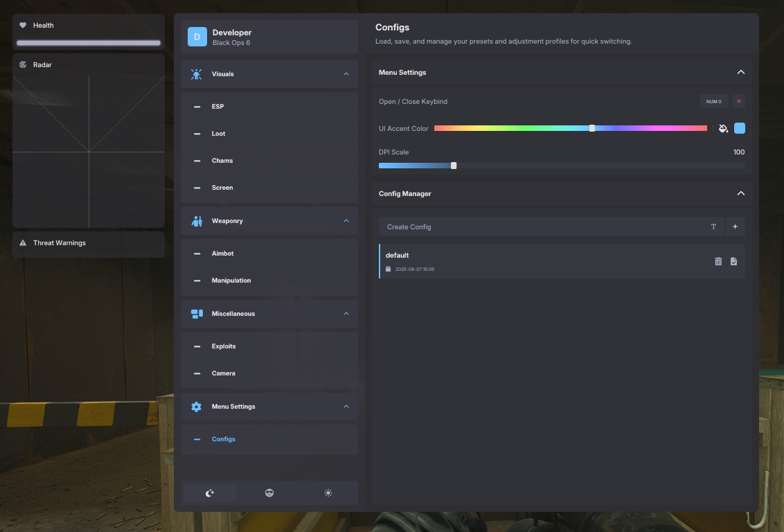The image size is (784, 532).
Task: Select the Configs menu item
Action: pos(223,439)
